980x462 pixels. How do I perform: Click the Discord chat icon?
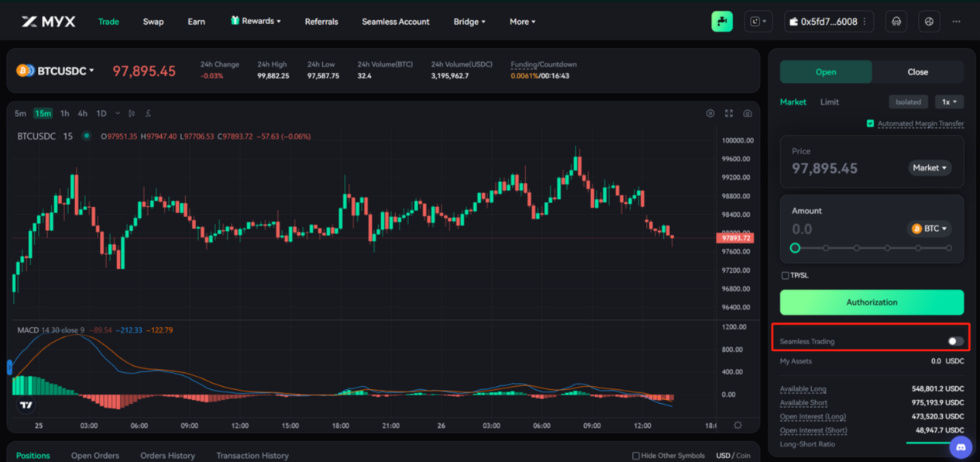pyautogui.click(x=961, y=446)
